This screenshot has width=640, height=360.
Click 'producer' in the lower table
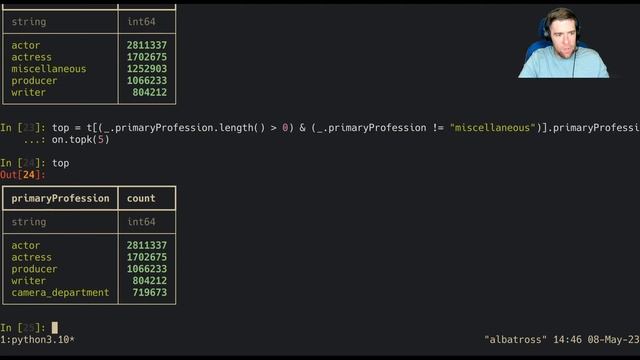tap(34, 269)
